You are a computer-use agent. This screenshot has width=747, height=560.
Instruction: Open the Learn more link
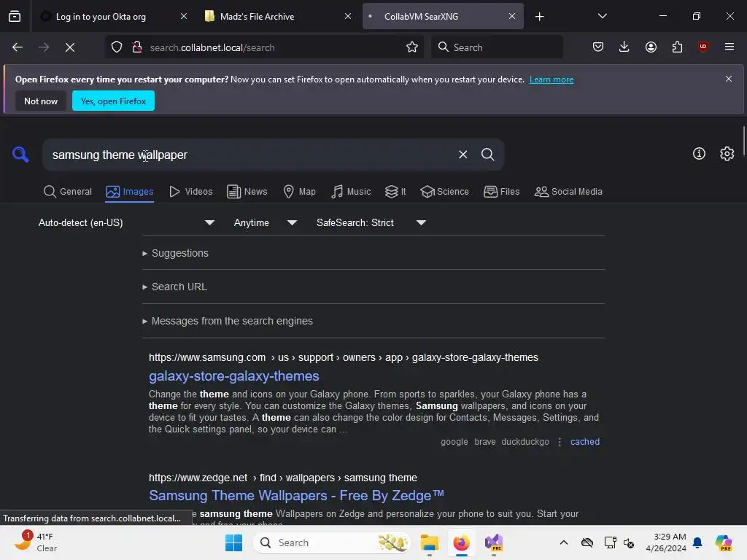[x=551, y=79]
